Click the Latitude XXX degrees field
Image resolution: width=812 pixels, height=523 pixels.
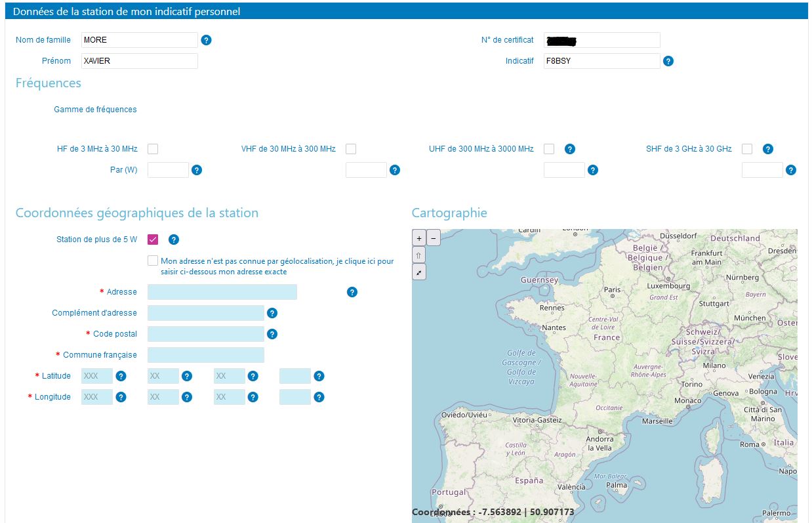(97, 376)
